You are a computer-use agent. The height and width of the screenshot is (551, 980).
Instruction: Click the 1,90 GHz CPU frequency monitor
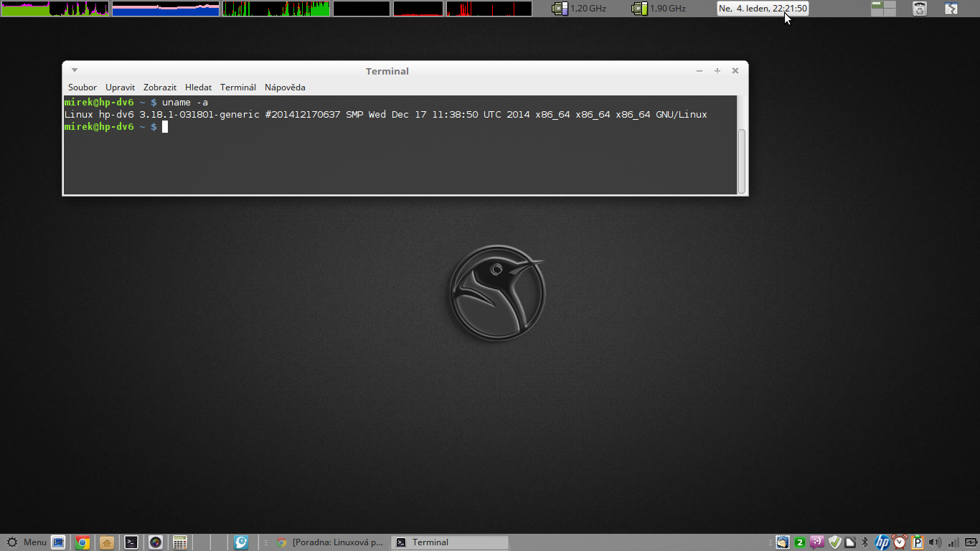(x=659, y=9)
